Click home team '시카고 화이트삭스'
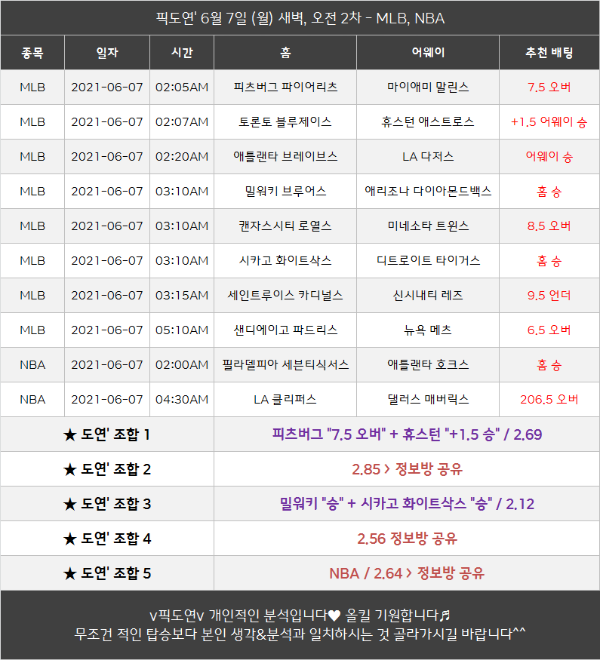Screen dimensions: 600x660 (285, 261)
